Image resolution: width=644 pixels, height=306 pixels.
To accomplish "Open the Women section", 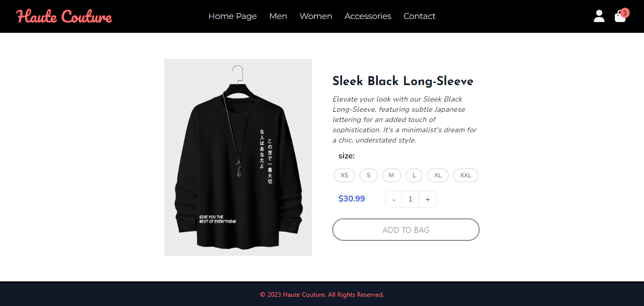I will pyautogui.click(x=316, y=16).
